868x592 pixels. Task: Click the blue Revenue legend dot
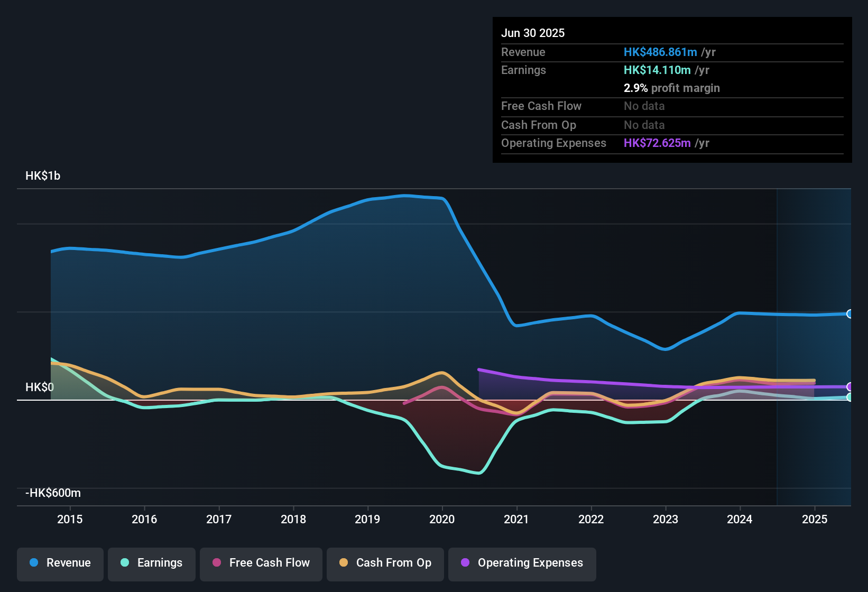tap(34, 563)
